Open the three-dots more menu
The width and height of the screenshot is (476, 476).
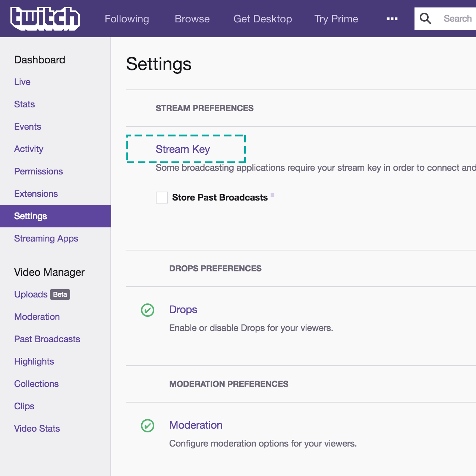pyautogui.click(x=392, y=19)
